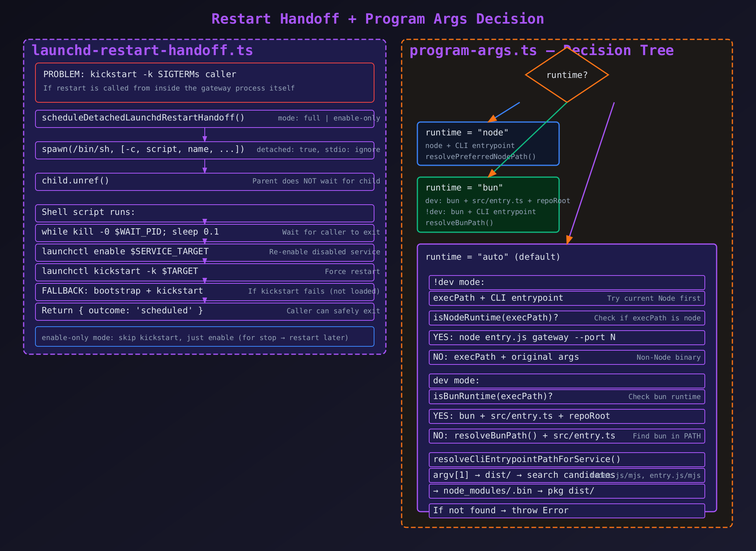Click the Return outcome scheduled row

(x=204, y=311)
